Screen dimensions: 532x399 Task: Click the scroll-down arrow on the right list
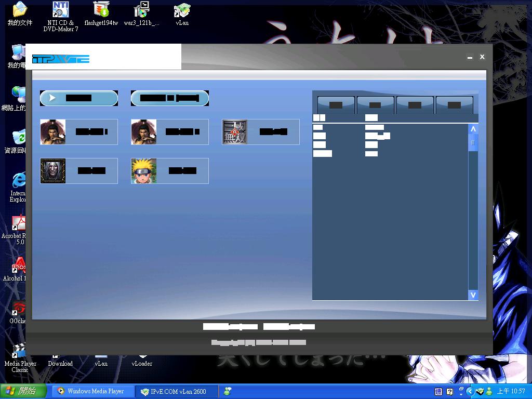472,295
